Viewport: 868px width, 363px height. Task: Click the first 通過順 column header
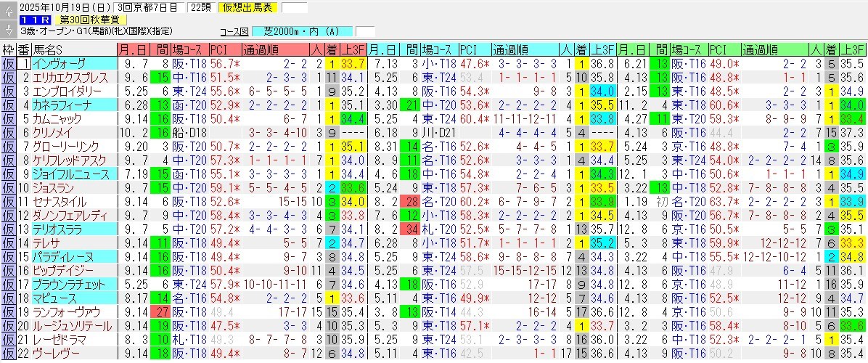[259, 50]
